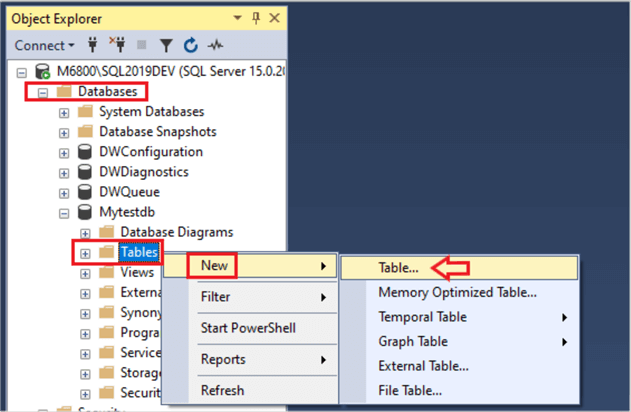Click the SQL Server instance icon
Screen dimensions: 631x412
[x=44, y=72]
